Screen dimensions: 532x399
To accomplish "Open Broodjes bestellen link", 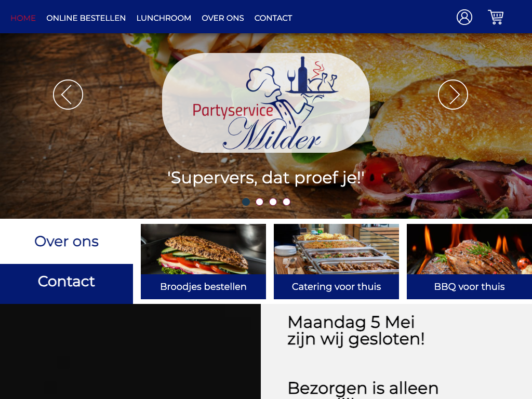I will [x=203, y=287].
